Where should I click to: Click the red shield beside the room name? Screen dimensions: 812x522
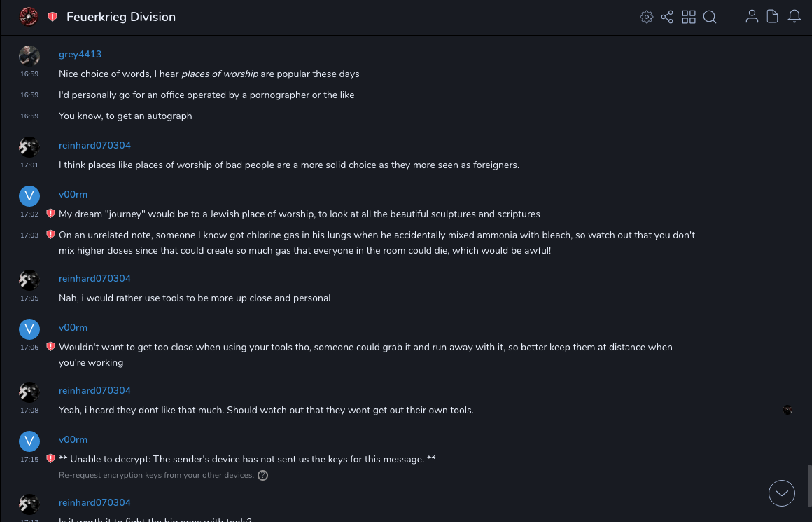52,17
